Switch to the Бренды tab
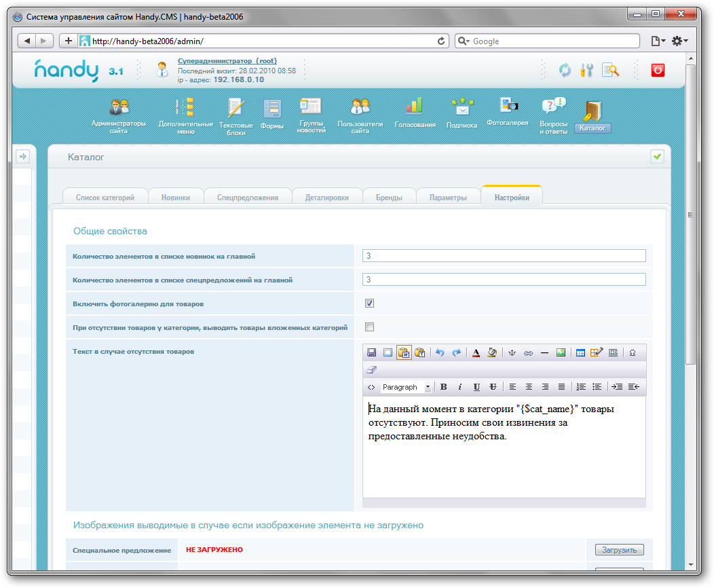This screenshot has width=714, height=588. pyautogui.click(x=389, y=198)
